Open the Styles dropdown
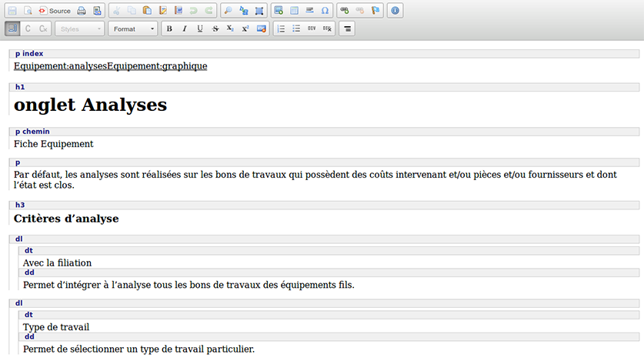This screenshot has height=361, width=644. [79, 28]
